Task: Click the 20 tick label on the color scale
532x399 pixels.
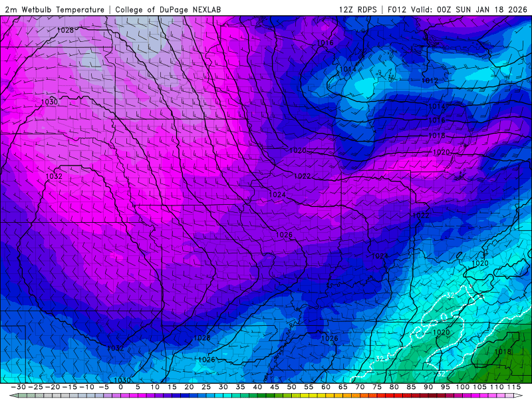Action: point(189,387)
